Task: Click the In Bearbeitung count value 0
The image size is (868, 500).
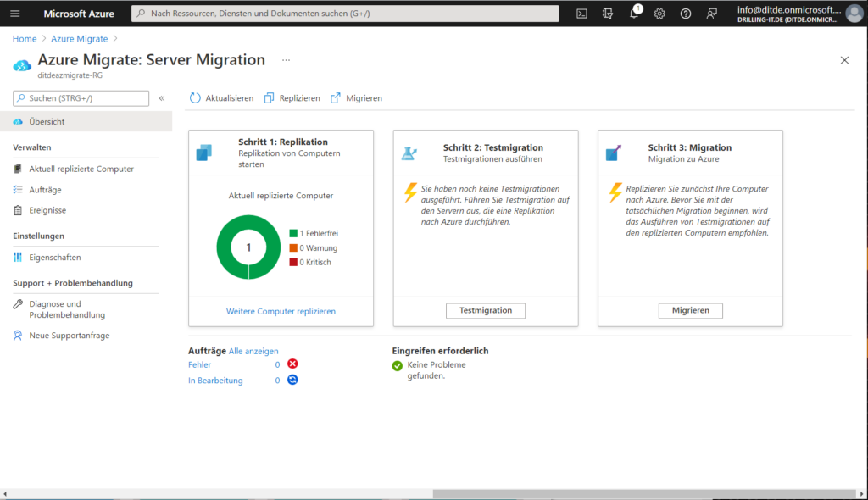Action: [x=277, y=381]
